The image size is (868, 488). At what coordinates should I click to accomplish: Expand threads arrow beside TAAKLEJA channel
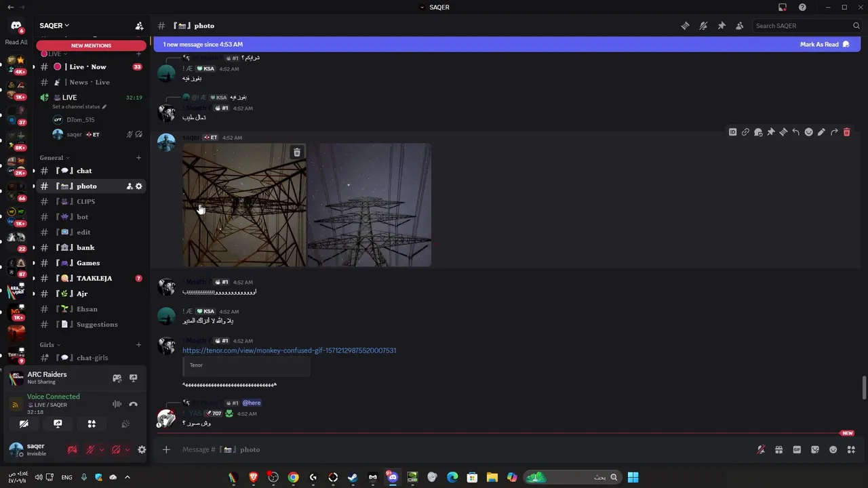(x=33, y=279)
